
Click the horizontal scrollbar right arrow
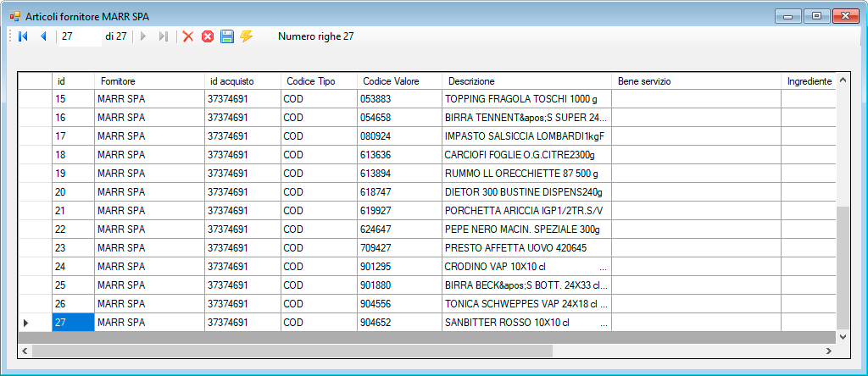(829, 351)
